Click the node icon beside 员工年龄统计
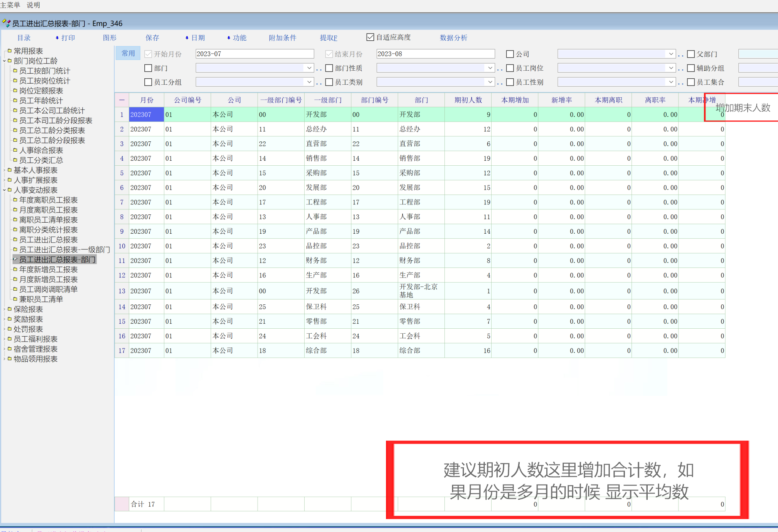Viewport: 778px width, 532px height. tap(15, 101)
